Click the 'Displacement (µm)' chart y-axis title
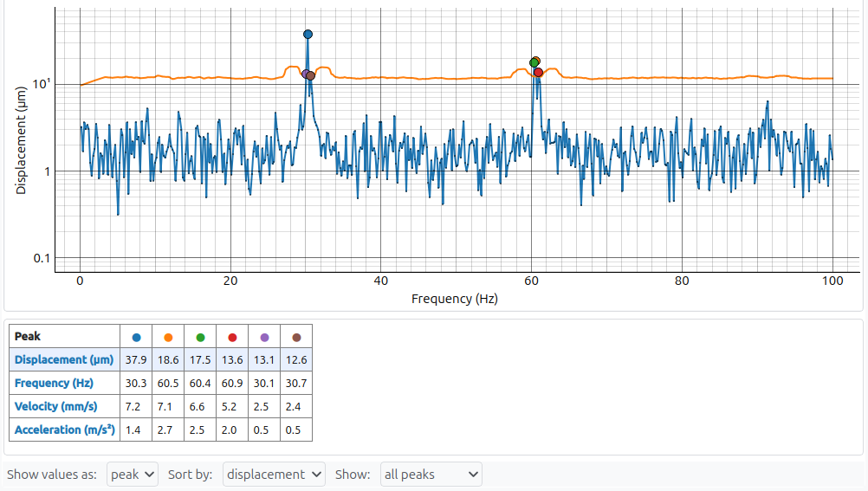The image size is (868, 491). pos(21,140)
